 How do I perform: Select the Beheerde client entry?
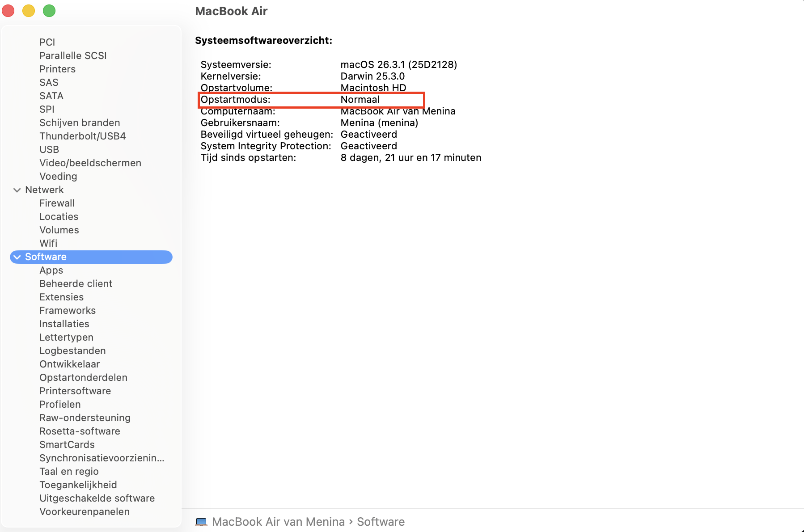point(76,283)
